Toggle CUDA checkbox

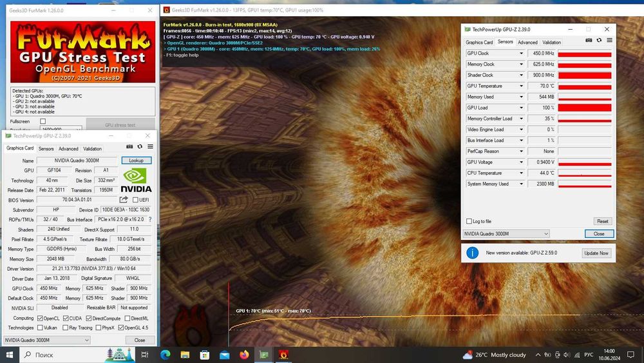[66, 319]
